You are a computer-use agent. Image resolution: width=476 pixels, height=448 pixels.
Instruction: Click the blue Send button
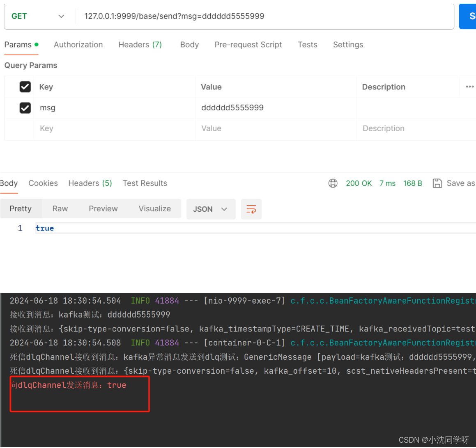[470, 16]
